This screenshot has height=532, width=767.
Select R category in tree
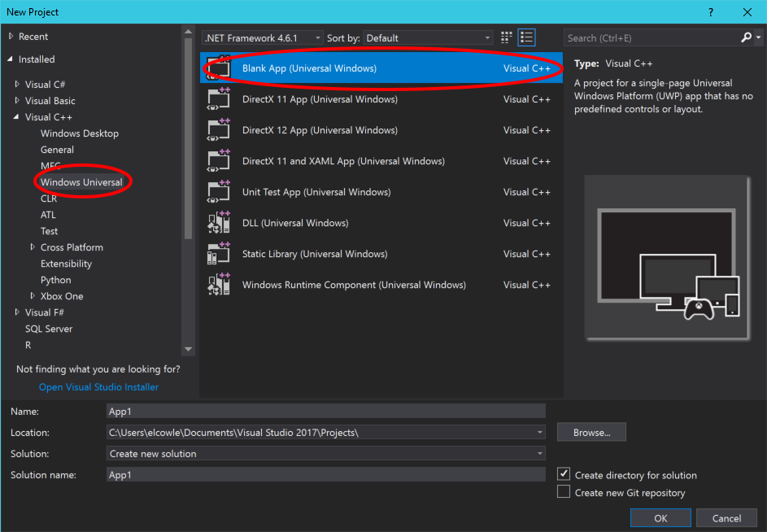point(28,345)
